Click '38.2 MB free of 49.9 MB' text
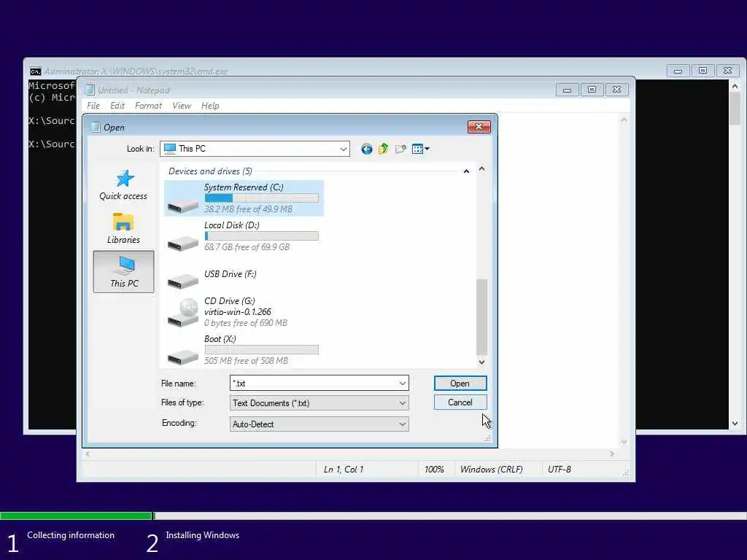Viewport: 747px width, 560px height. (248, 209)
